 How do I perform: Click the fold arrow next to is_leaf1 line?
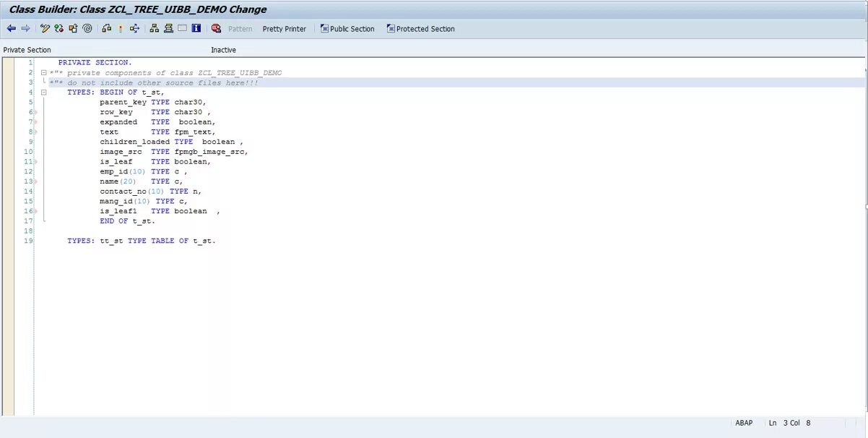pyautogui.click(x=35, y=210)
